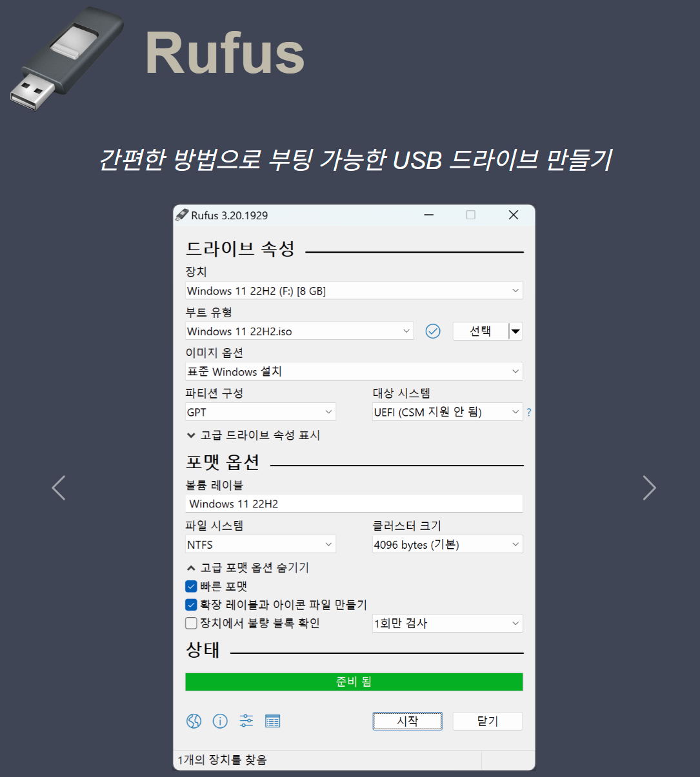700x777 pixels.
Task: Click the green 준비 됨 progress bar
Action: pos(354,682)
